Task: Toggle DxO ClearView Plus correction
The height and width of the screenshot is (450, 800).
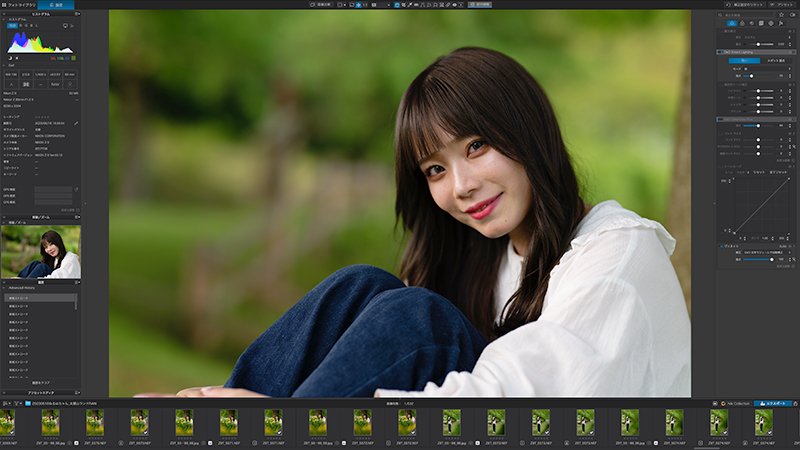Action: click(x=720, y=119)
